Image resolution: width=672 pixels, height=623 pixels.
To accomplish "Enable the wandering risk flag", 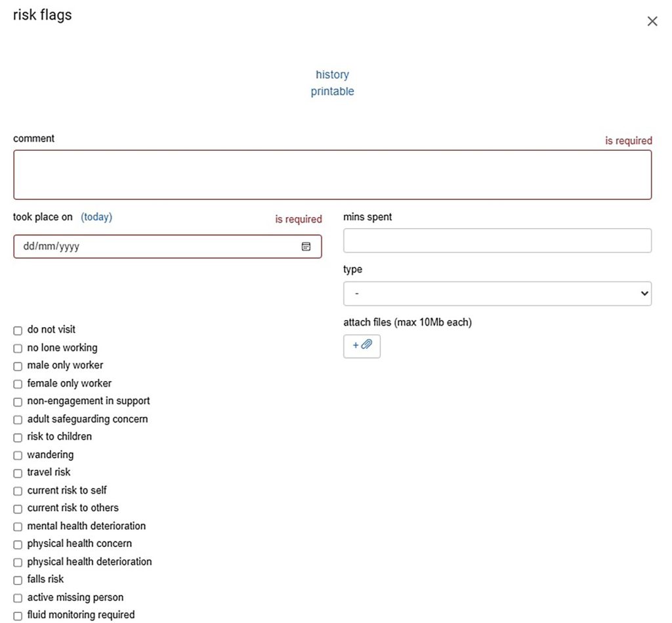I will pos(18,455).
